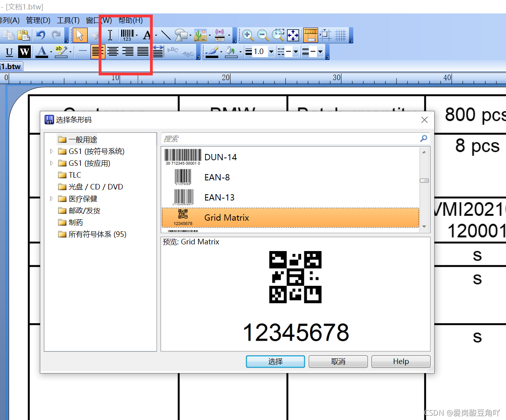Screen dimensions: 506x420
Task: Click the Paste clipboard icon
Action: click(24, 36)
